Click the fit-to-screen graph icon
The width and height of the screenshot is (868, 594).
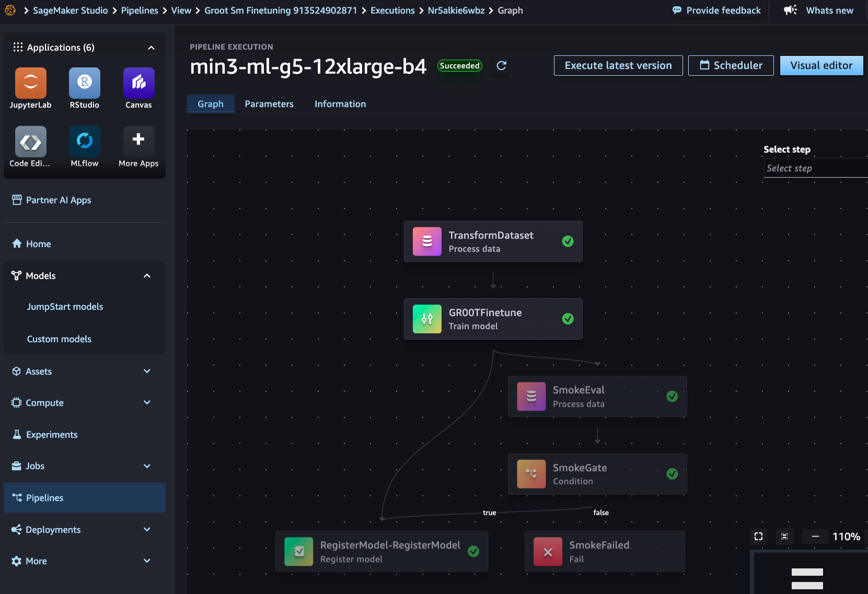tap(758, 536)
